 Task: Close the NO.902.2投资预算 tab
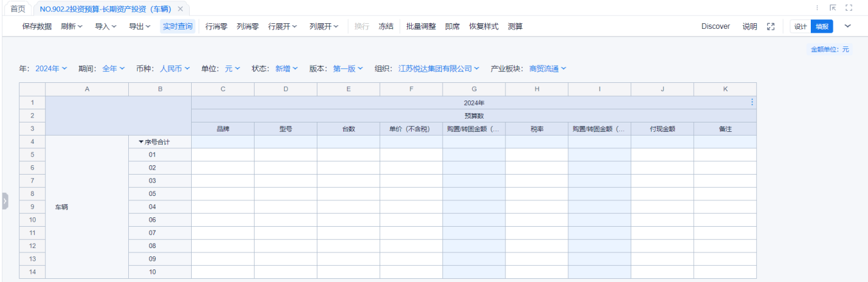pos(180,9)
